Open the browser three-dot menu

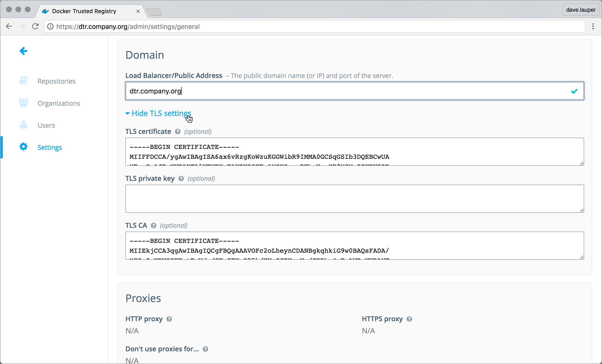tap(593, 26)
